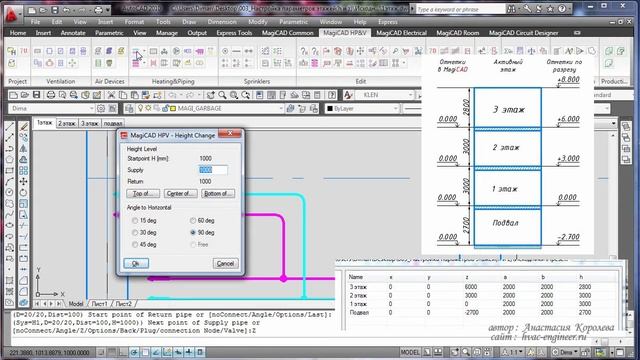
Task: Click the Top of... button
Action: click(x=143, y=194)
